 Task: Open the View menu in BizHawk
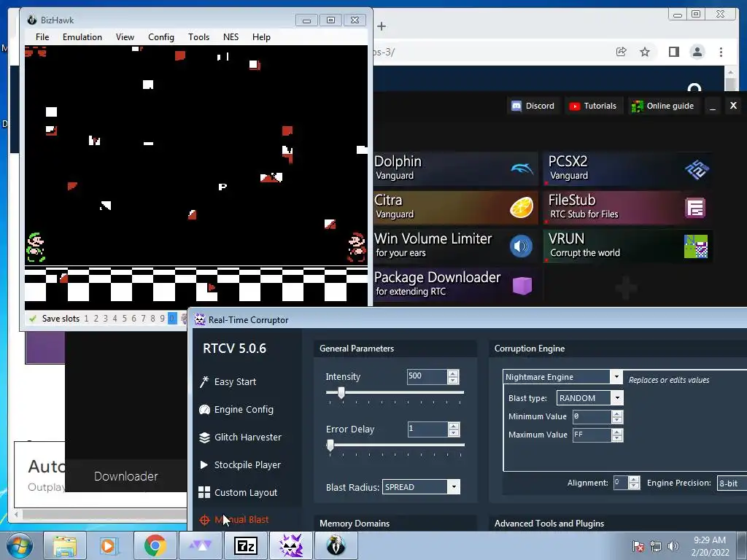point(125,37)
